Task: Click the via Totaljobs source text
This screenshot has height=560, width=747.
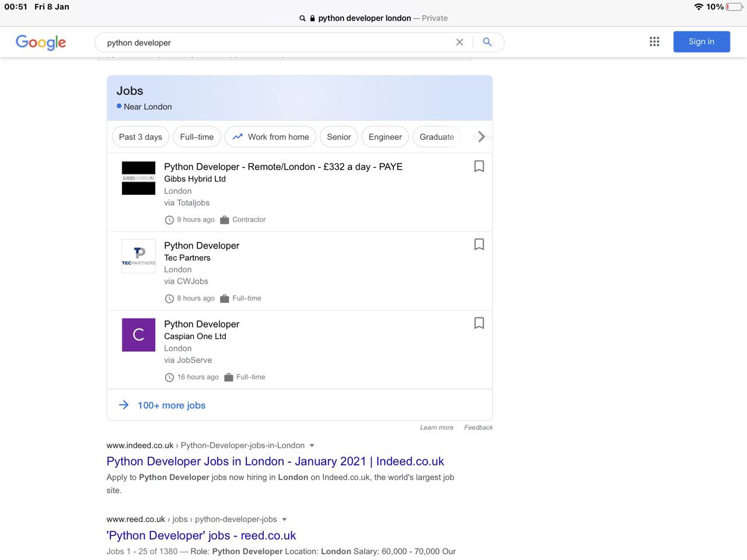Action: coord(187,203)
